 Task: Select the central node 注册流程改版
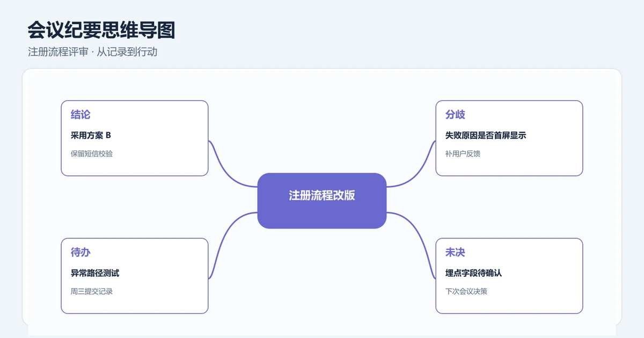pos(322,201)
